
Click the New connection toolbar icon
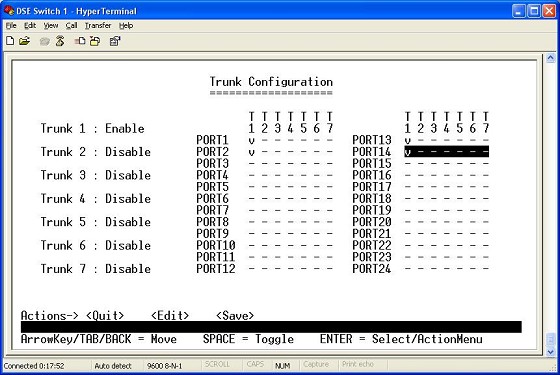(x=10, y=41)
